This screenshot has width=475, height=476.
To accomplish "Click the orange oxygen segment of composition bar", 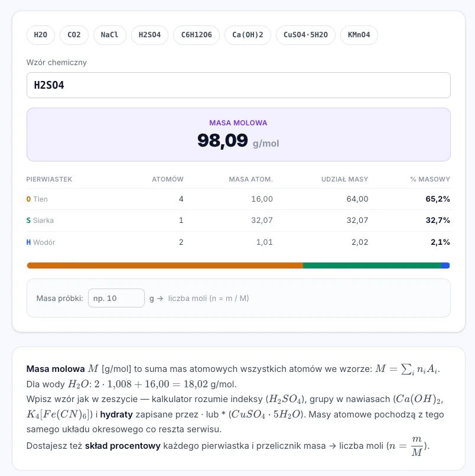I will (x=165, y=265).
